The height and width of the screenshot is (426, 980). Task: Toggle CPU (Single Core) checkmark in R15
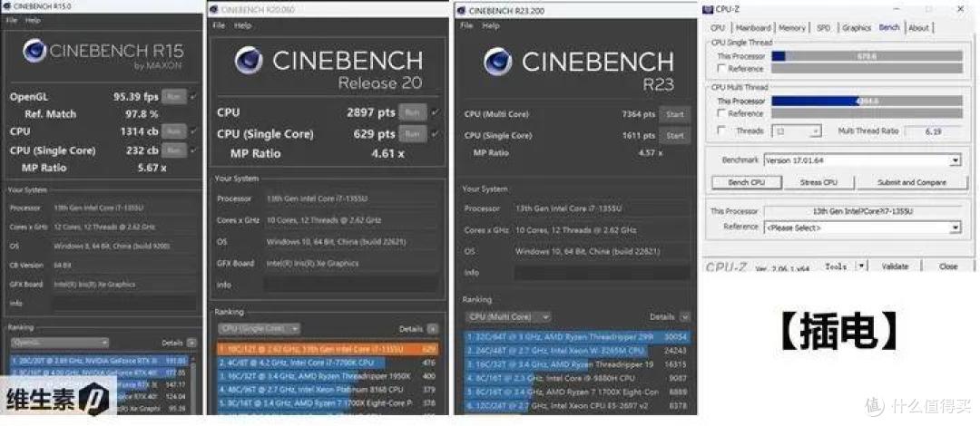pyautogui.click(x=193, y=150)
